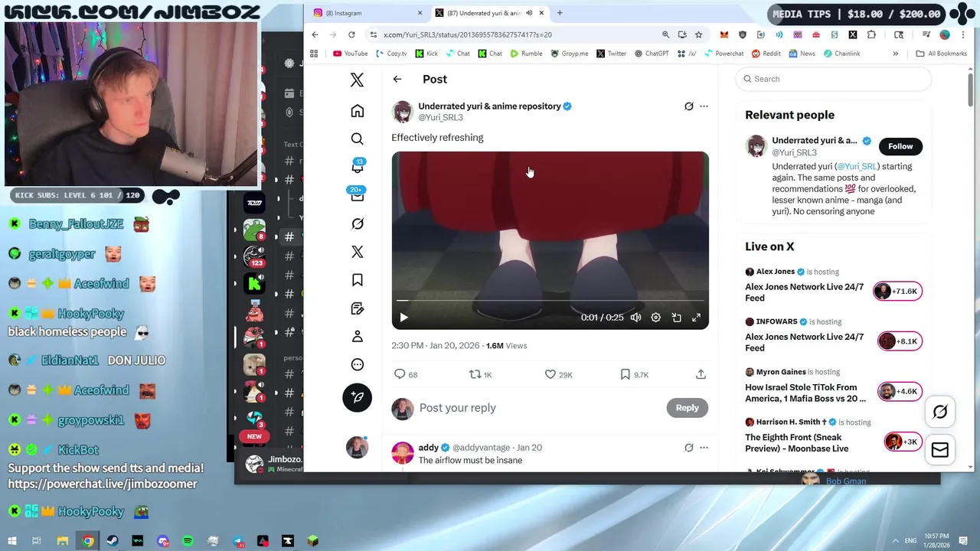Click the X logo at top of sidebar
The image size is (980, 551).
click(357, 80)
